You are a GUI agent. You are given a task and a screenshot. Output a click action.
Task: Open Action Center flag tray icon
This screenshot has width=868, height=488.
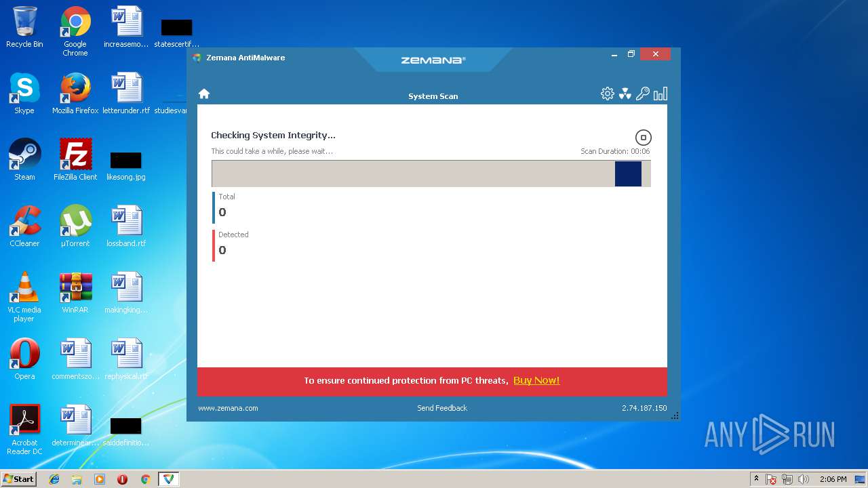(771, 479)
